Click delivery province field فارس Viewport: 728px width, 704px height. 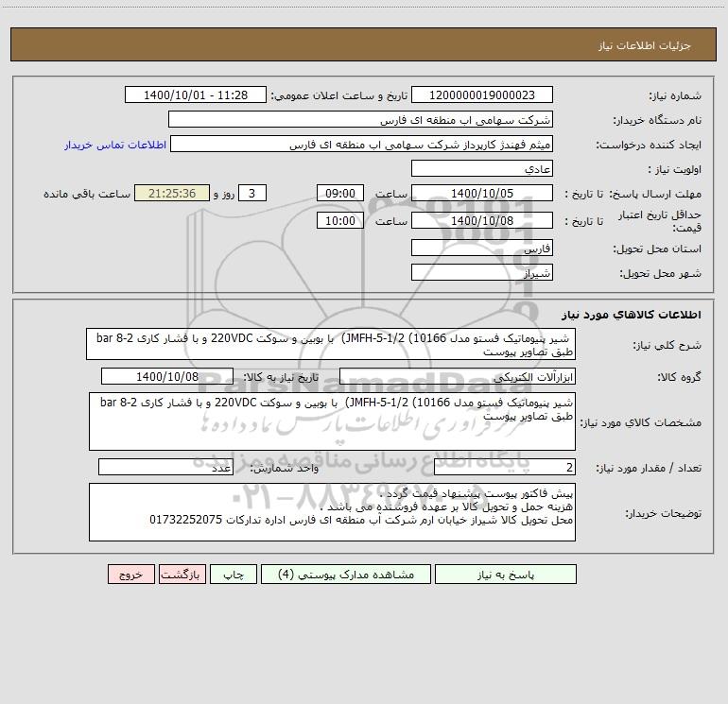[x=482, y=248]
